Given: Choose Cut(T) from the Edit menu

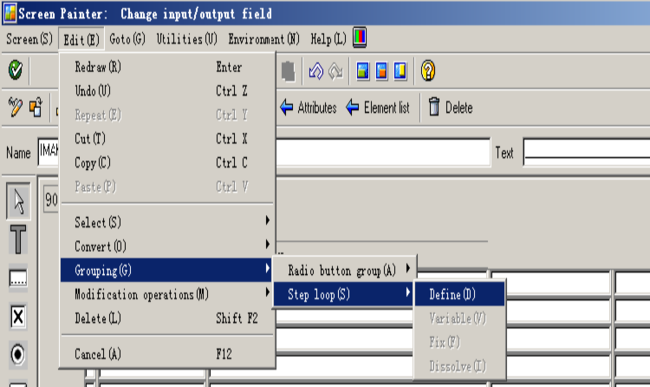Looking at the screenshot, I should click(167, 138).
